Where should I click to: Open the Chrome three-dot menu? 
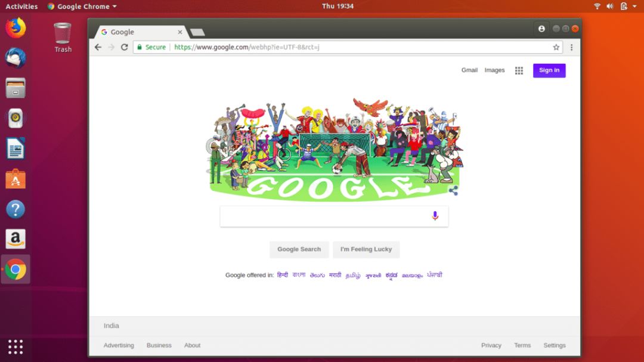coord(571,47)
